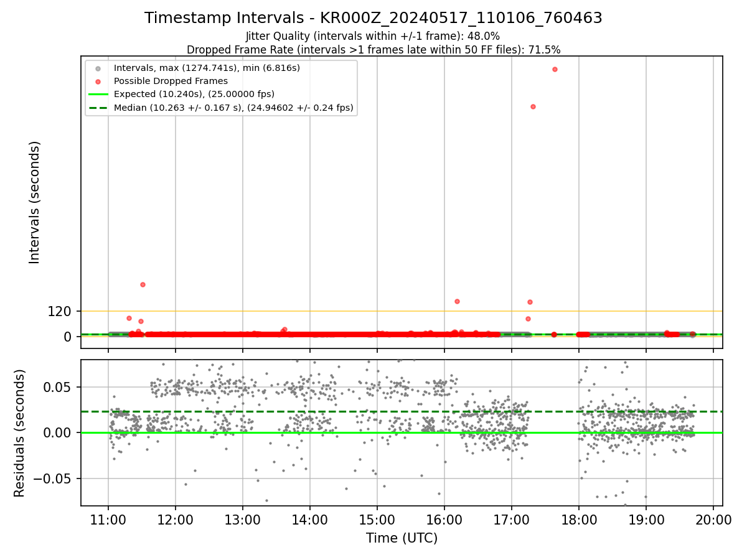Click the '0.00' residuals tick label
Screen dimensions: 747x560
pyautogui.click(x=57, y=432)
